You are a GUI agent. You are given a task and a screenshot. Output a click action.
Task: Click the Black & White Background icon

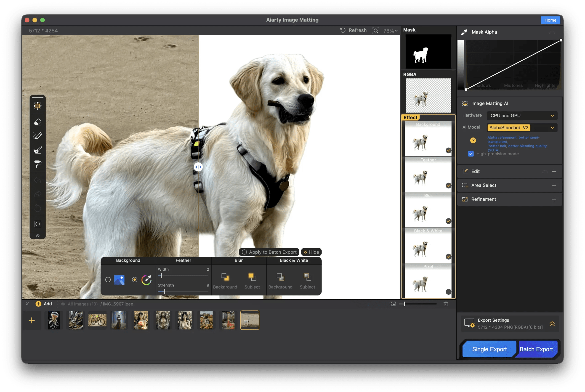(280, 277)
